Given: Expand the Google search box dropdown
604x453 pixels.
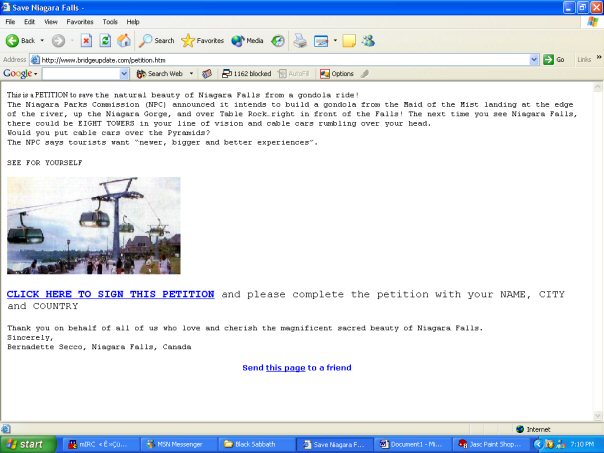Looking at the screenshot, I should [125, 74].
